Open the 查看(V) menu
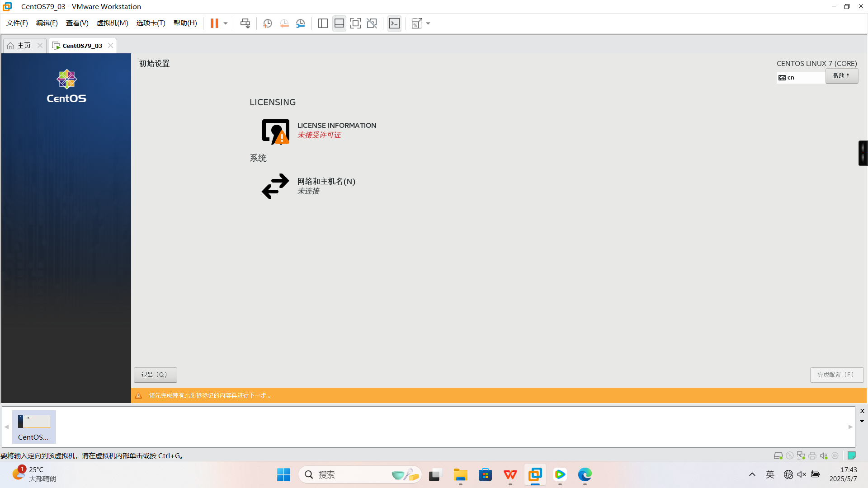Viewport: 868px width, 488px height. point(77,23)
